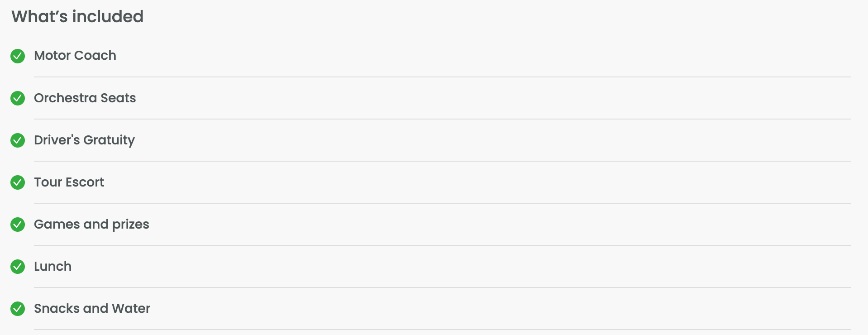Click the green checkmark beside Lunch
Screen dimensions: 868x335
point(18,267)
